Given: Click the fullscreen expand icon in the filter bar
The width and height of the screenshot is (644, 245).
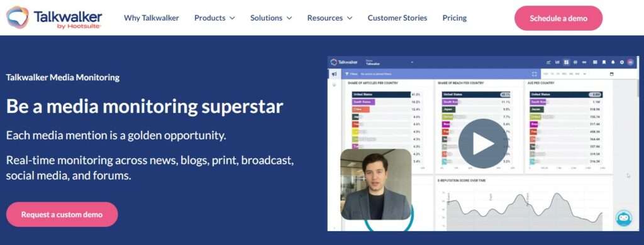Looking at the screenshot, I should pyautogui.click(x=535, y=74).
